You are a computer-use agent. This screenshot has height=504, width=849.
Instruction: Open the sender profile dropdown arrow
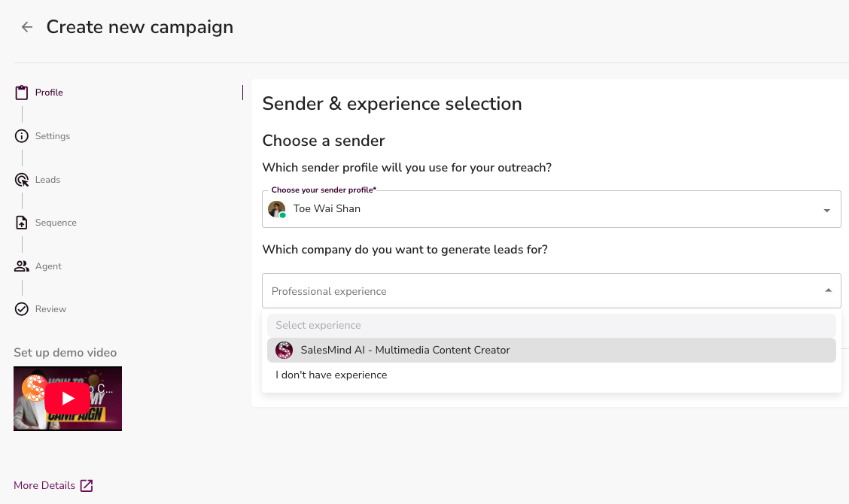tap(827, 210)
